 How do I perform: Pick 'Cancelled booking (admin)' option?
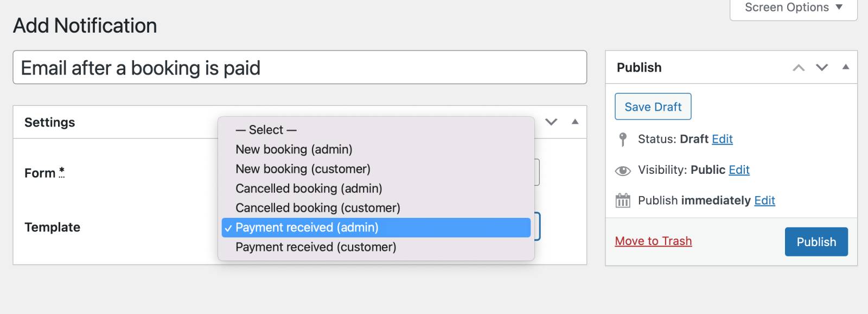coord(309,189)
